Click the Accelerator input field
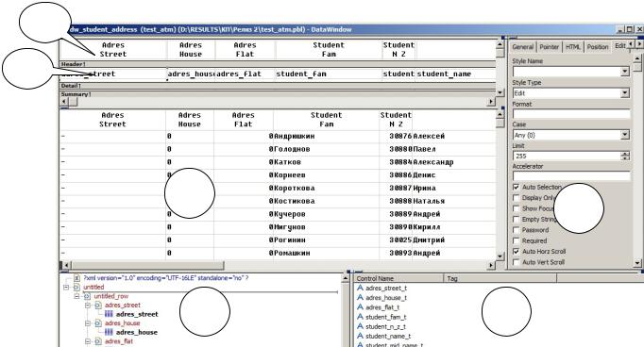The width and height of the screenshot is (644, 347). tap(571, 175)
